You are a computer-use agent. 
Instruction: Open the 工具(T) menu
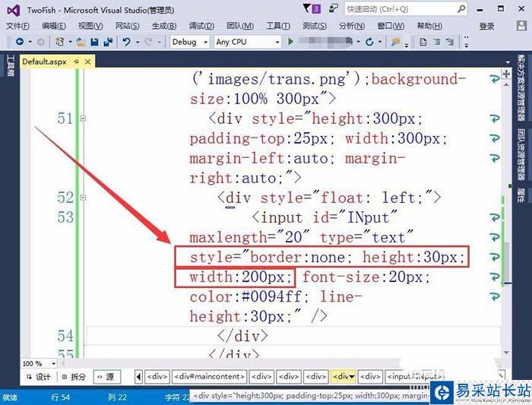pos(278,26)
